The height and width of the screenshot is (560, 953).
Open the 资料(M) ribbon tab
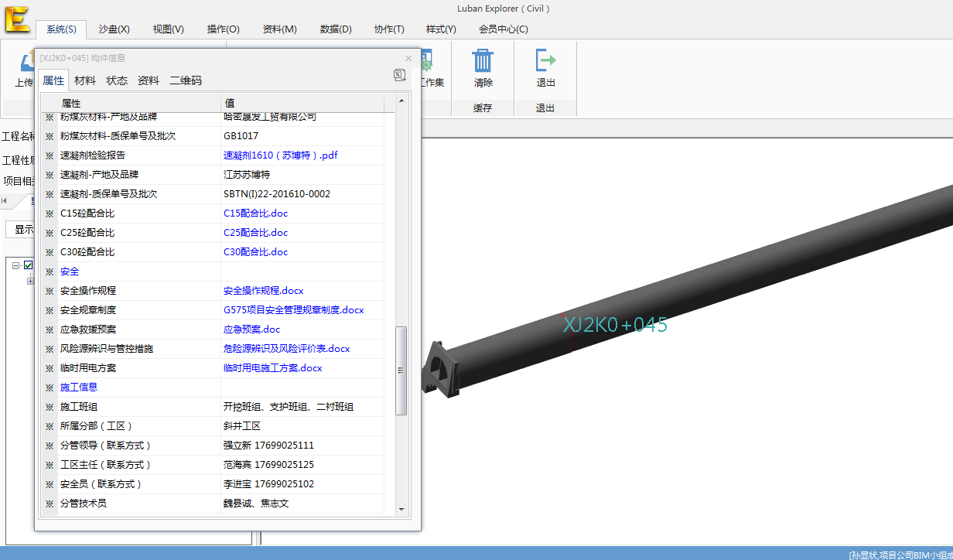[280, 29]
